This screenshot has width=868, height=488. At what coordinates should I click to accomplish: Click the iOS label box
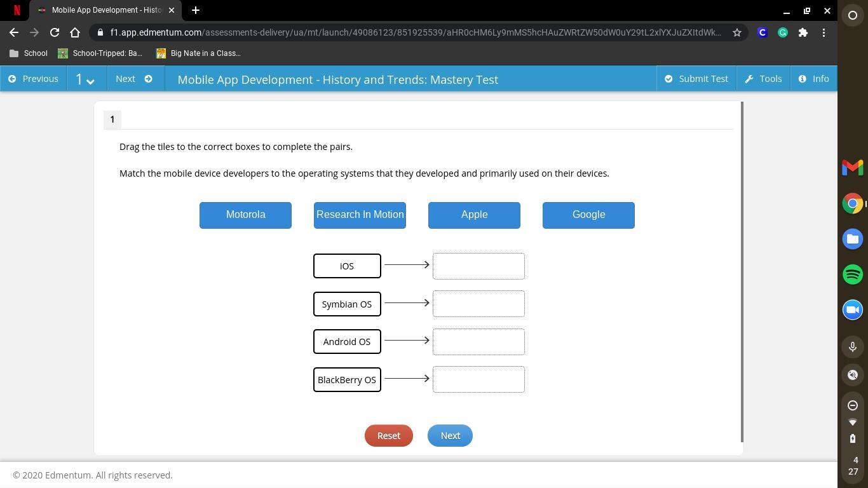click(x=347, y=266)
